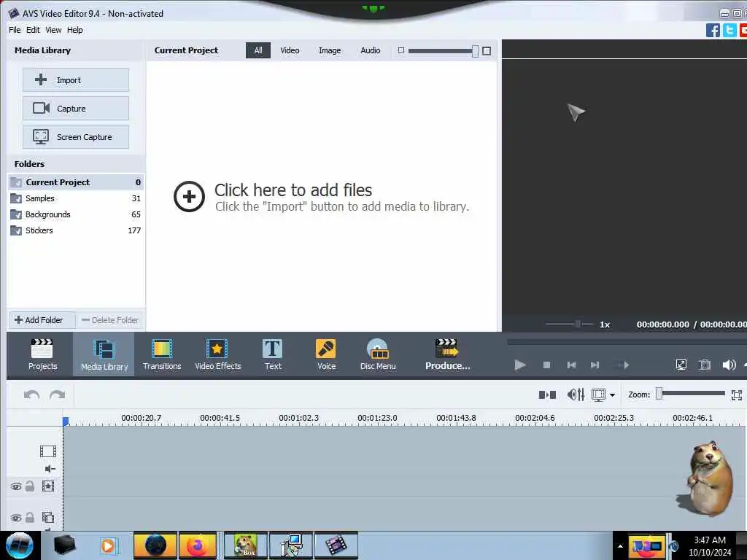Go to the next frame
The image size is (747, 560).
coord(595,365)
